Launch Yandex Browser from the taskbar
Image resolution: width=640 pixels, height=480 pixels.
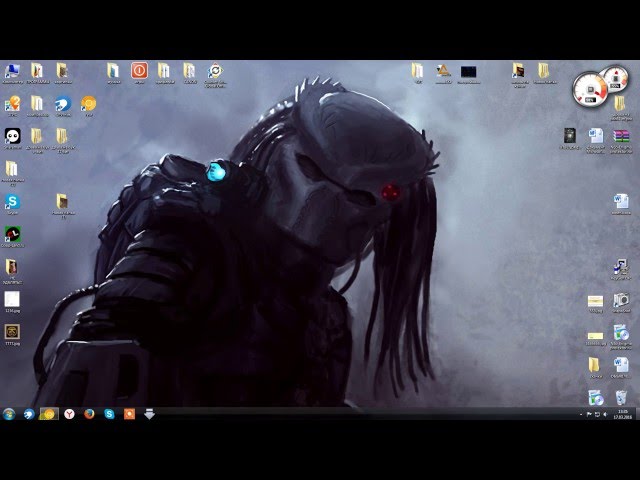coord(69,414)
